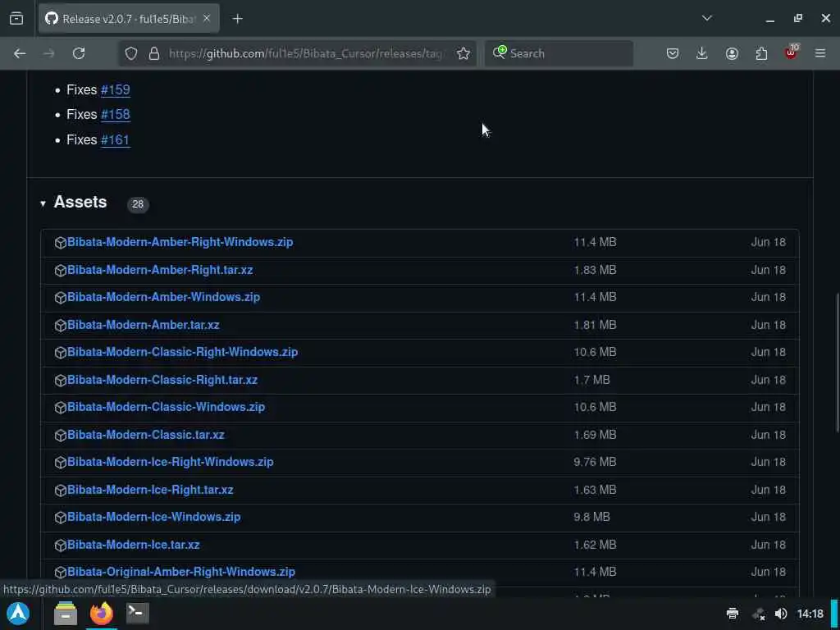Open the Pocket save icon
Image resolution: width=840 pixels, height=630 pixels.
673,53
